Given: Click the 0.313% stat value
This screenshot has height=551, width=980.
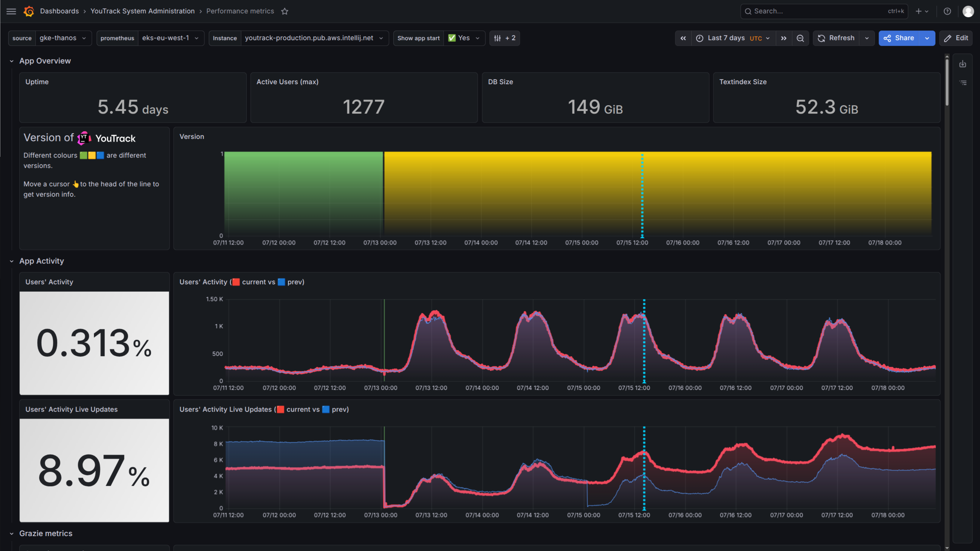Looking at the screenshot, I should [94, 343].
